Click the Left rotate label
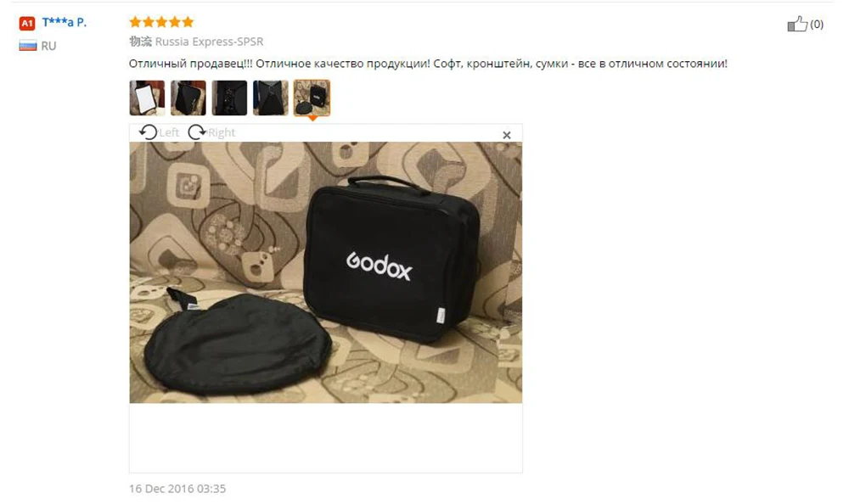The height and width of the screenshot is (504, 849). pos(169,132)
